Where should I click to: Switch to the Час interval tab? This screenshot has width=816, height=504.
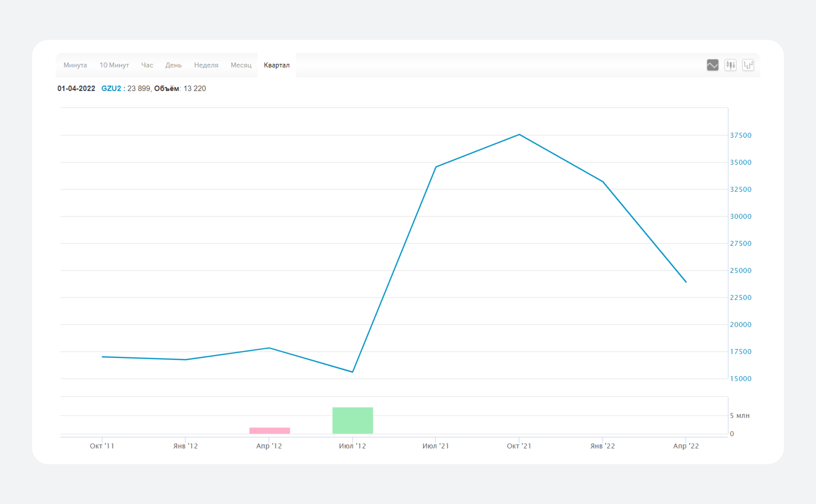point(147,65)
